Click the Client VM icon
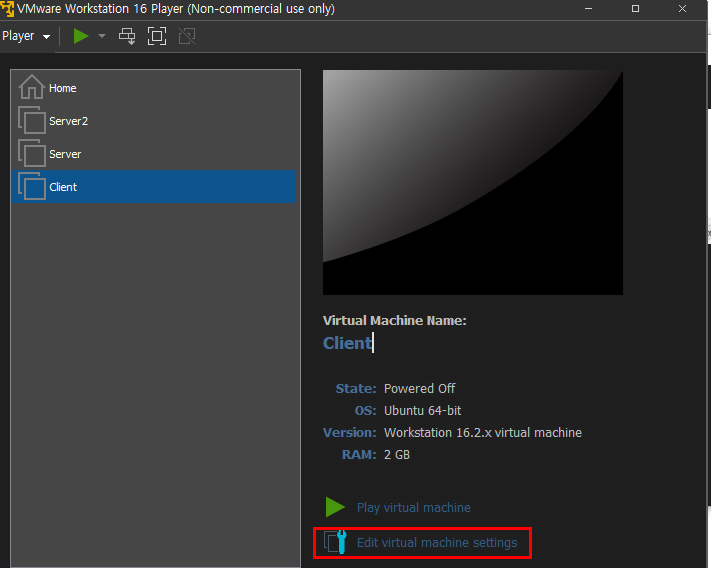The height and width of the screenshot is (568, 711). pyautogui.click(x=31, y=186)
